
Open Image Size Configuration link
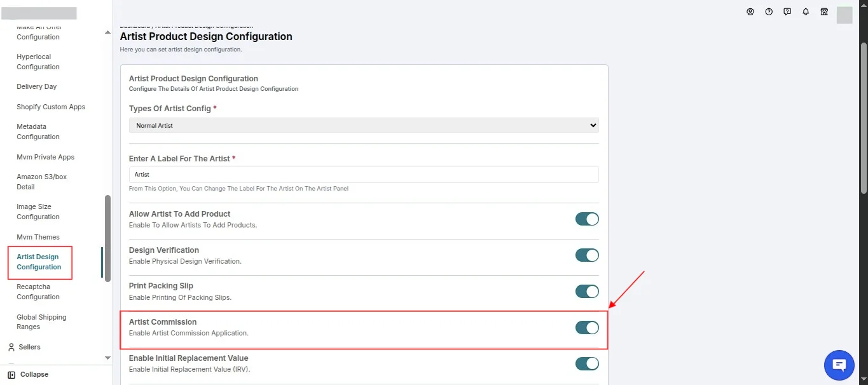tap(38, 212)
